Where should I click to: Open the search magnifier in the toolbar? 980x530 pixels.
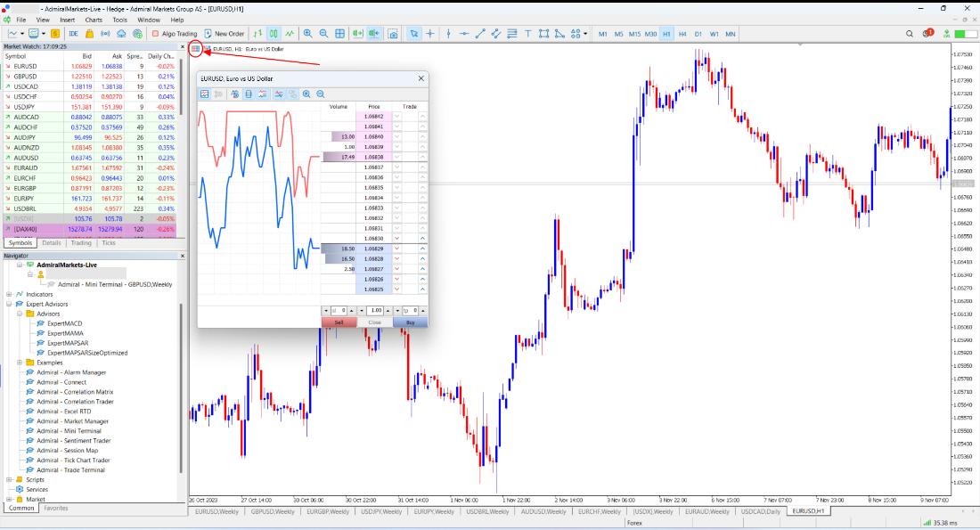pos(910,34)
